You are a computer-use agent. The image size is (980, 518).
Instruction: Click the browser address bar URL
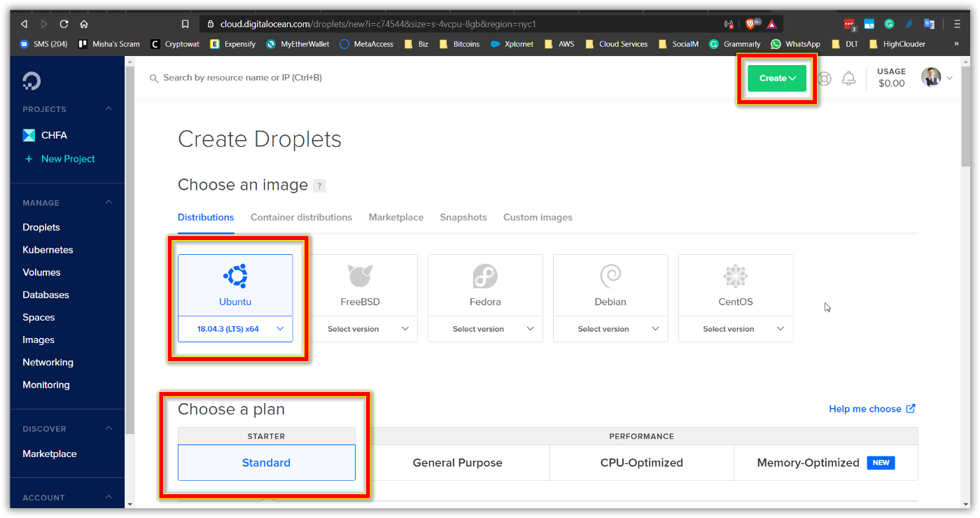378,24
